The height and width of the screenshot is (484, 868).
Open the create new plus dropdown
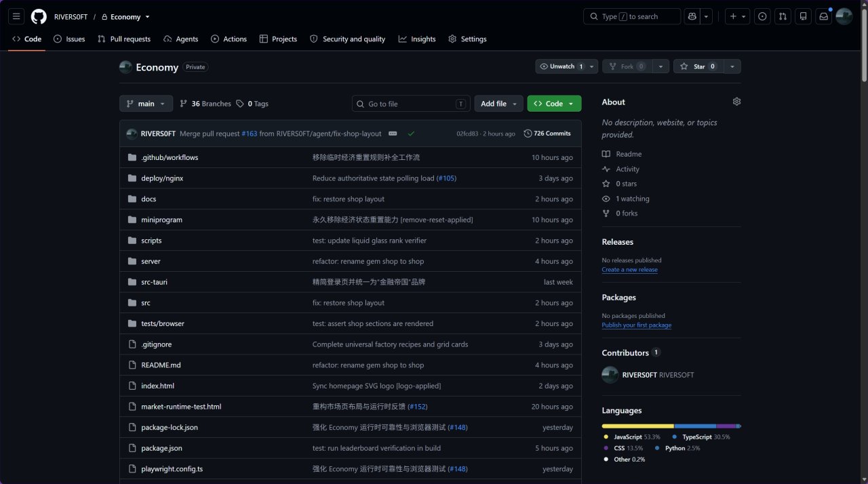point(737,16)
